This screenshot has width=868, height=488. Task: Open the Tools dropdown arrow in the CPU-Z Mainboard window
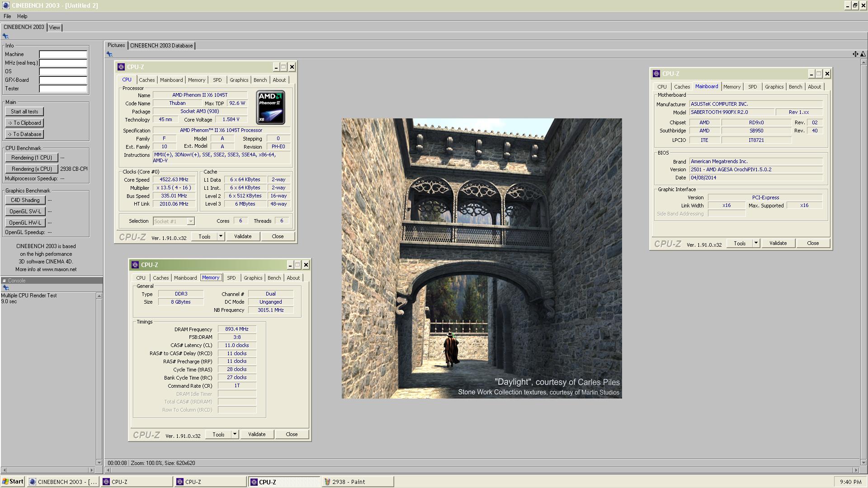coord(756,243)
